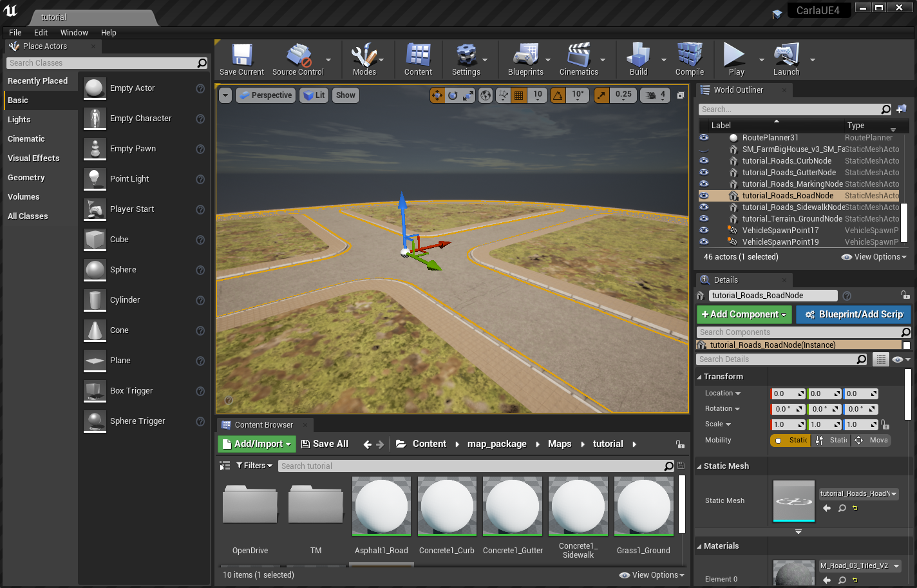Open the Window menu
917x588 pixels.
point(74,33)
